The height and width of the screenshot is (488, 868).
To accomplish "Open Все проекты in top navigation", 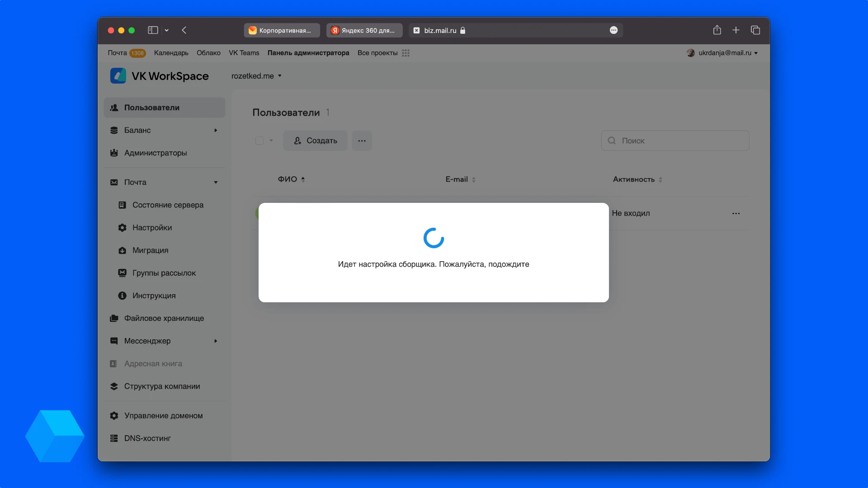I will (377, 53).
